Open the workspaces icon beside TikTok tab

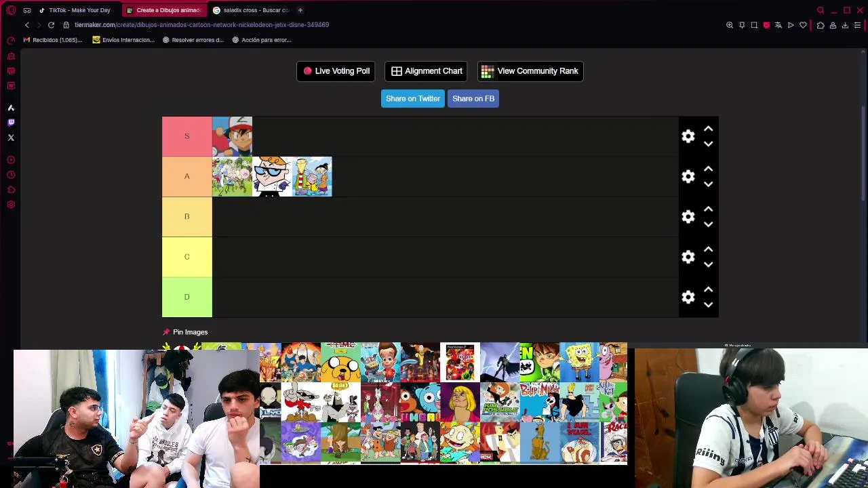(x=27, y=10)
